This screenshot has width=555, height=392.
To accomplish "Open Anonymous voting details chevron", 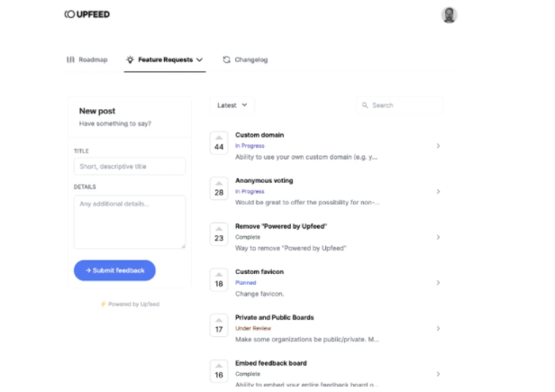I will pos(438,192).
